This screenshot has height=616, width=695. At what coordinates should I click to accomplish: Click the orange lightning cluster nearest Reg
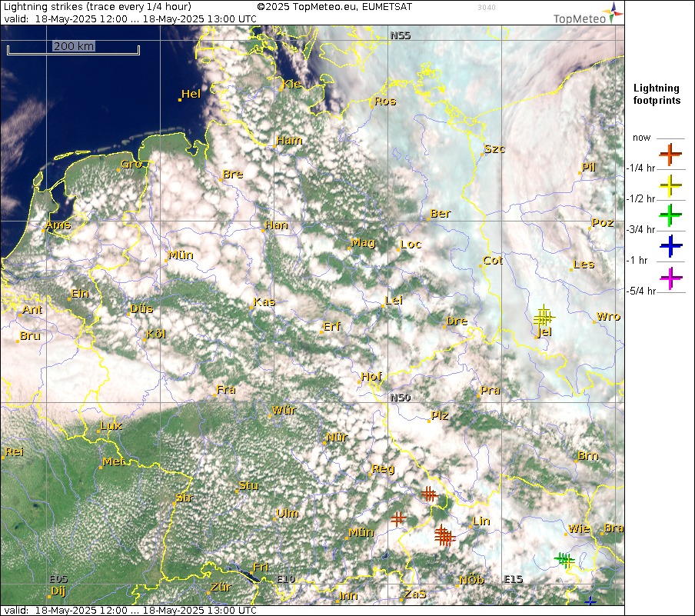pos(429,494)
